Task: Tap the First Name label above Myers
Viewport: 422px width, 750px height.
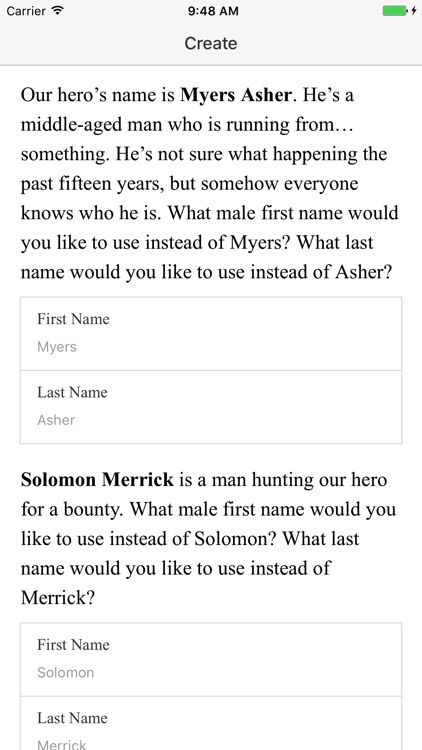Action: pyautogui.click(x=73, y=319)
